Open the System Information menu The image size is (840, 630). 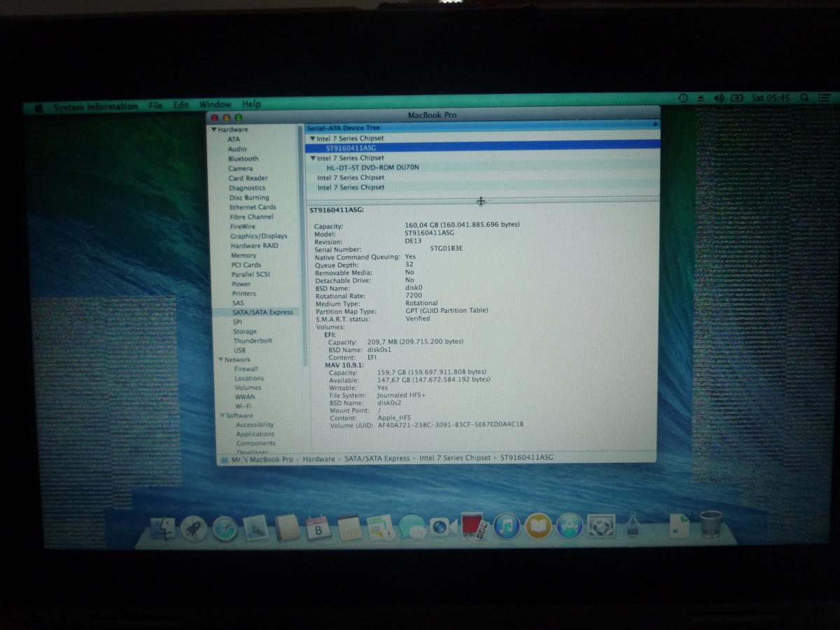point(95,107)
